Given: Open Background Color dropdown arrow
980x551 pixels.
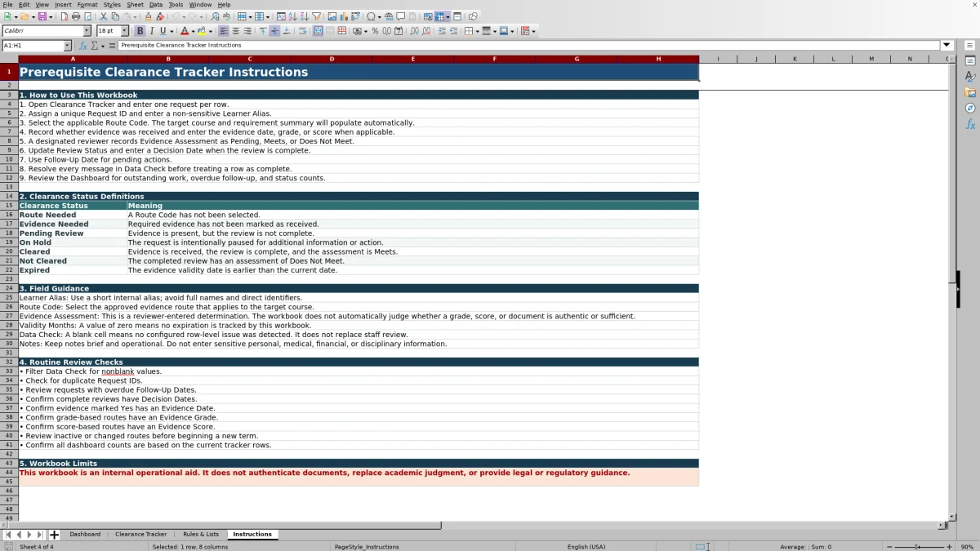Looking at the screenshot, I should coord(211,31).
